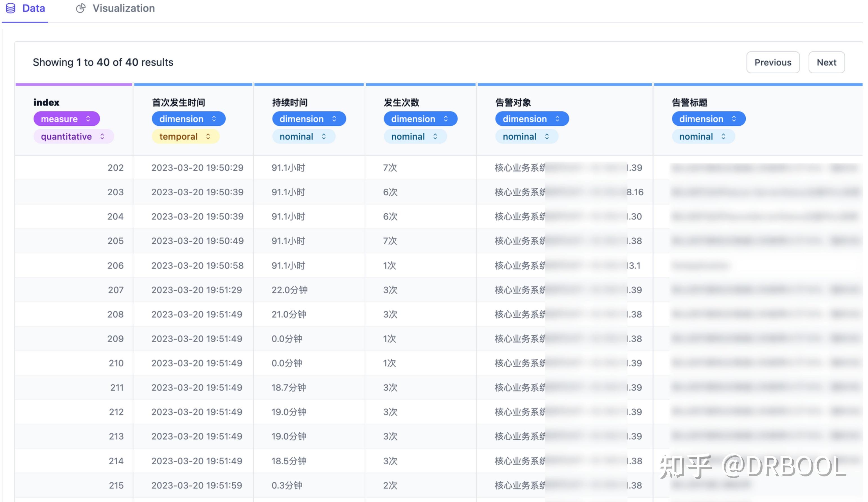Open the nominal type selector on 持续时间
The height and width of the screenshot is (502, 868).
coord(303,136)
